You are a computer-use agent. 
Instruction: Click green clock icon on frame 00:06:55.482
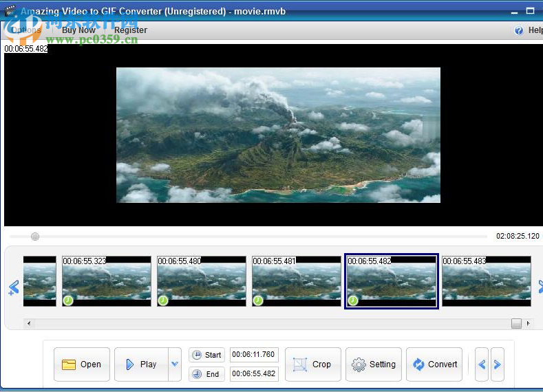pos(353,301)
